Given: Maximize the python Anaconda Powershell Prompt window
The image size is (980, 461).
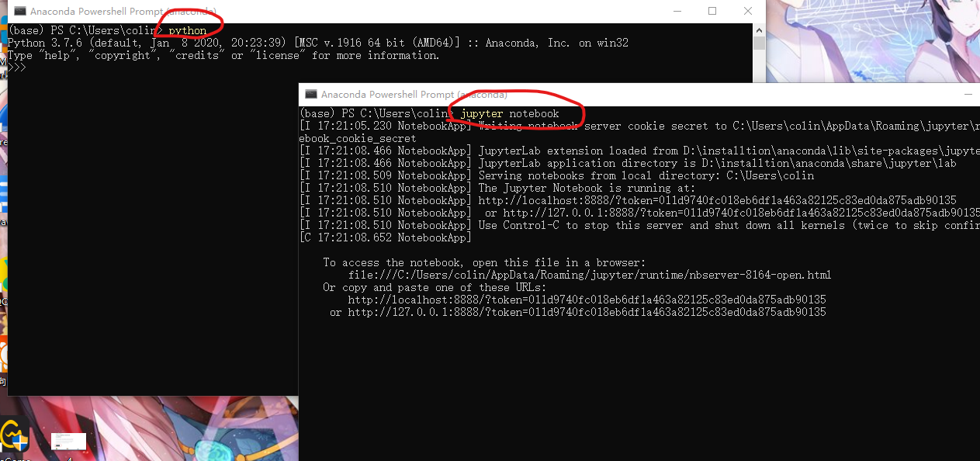Looking at the screenshot, I should pos(712,12).
